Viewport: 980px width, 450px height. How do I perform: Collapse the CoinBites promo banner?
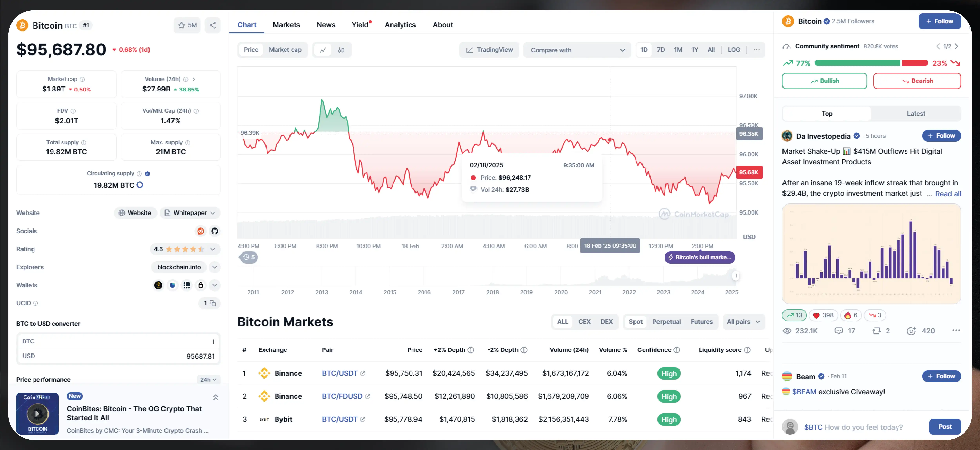pyautogui.click(x=216, y=397)
